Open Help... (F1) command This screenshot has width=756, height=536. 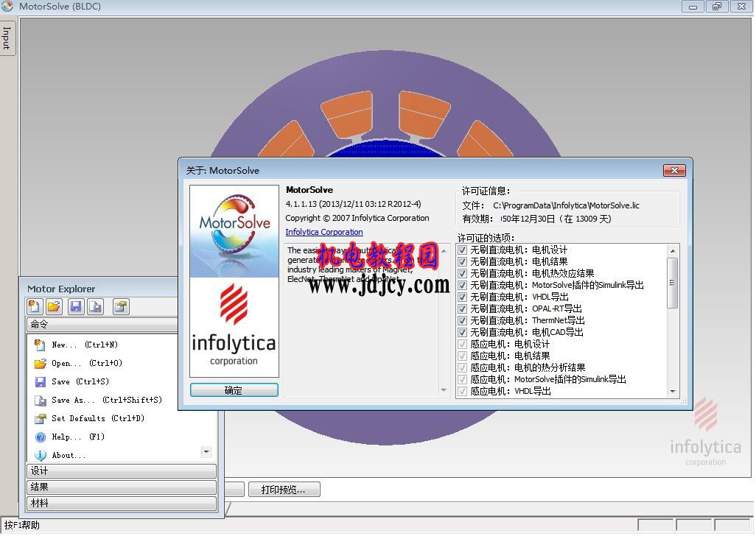point(69,437)
